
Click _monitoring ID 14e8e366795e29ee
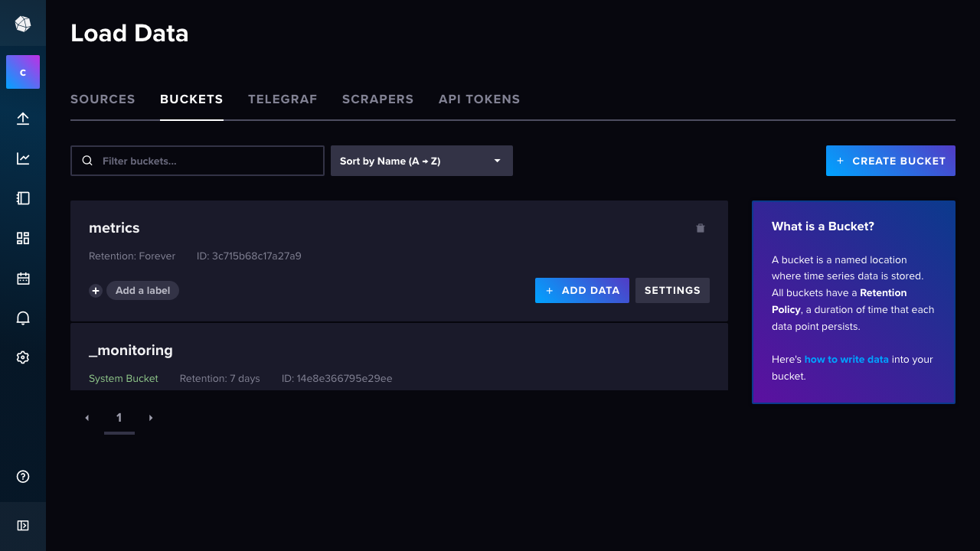[337, 379]
